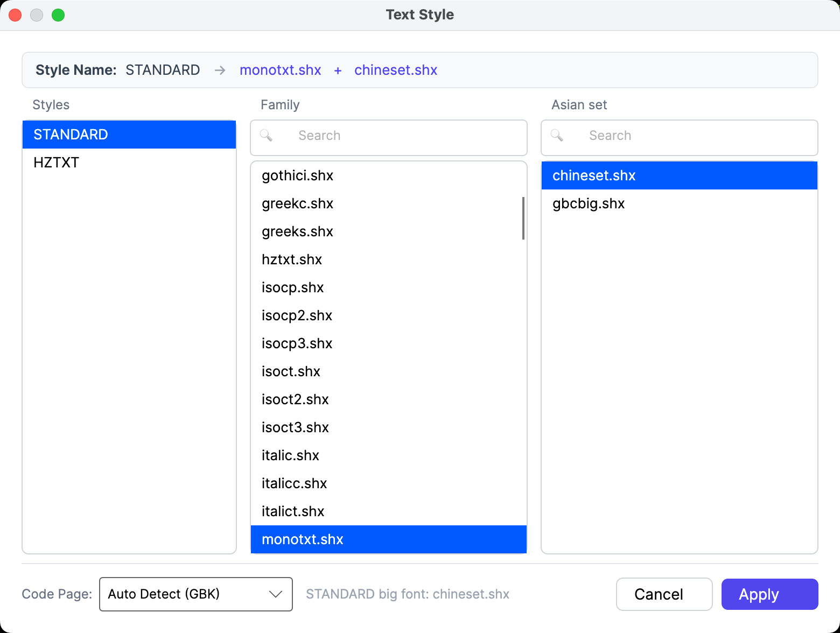Select italicc.shx font
Image resolution: width=840 pixels, height=633 pixels.
click(x=389, y=483)
